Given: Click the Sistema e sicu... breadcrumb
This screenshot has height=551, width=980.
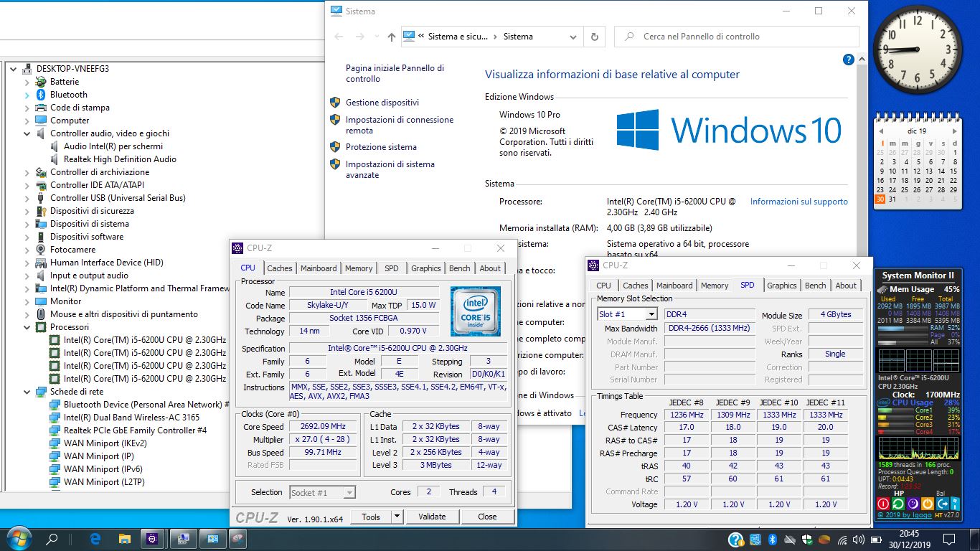Looking at the screenshot, I should pos(458,37).
